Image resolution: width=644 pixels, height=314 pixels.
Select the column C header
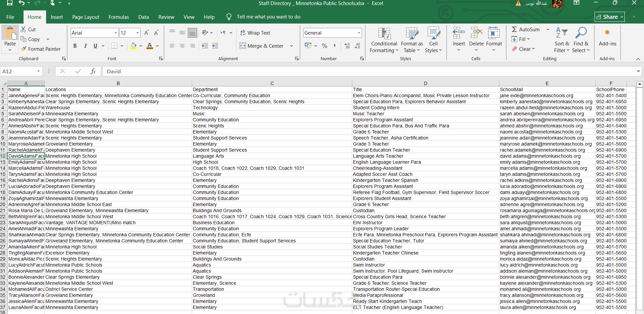pos(272,83)
